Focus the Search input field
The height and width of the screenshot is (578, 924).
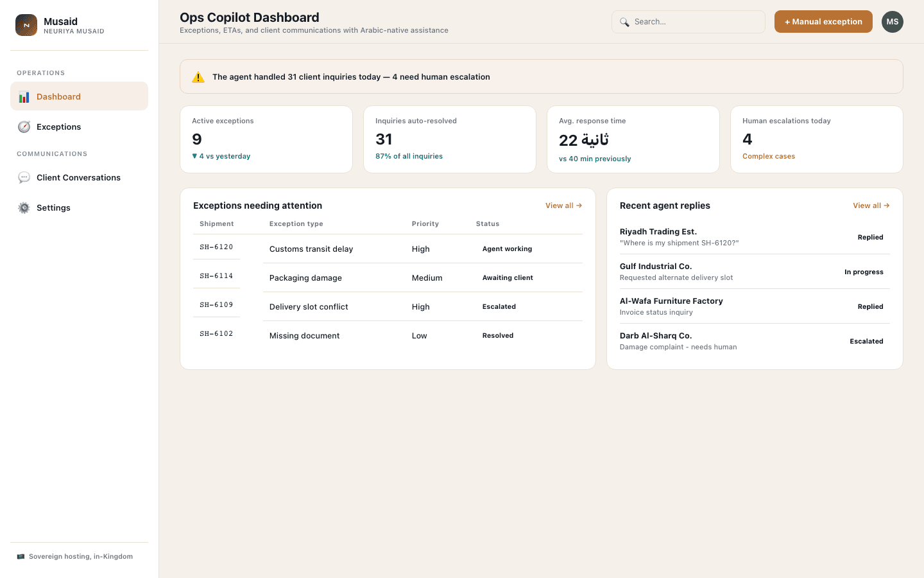click(x=689, y=22)
